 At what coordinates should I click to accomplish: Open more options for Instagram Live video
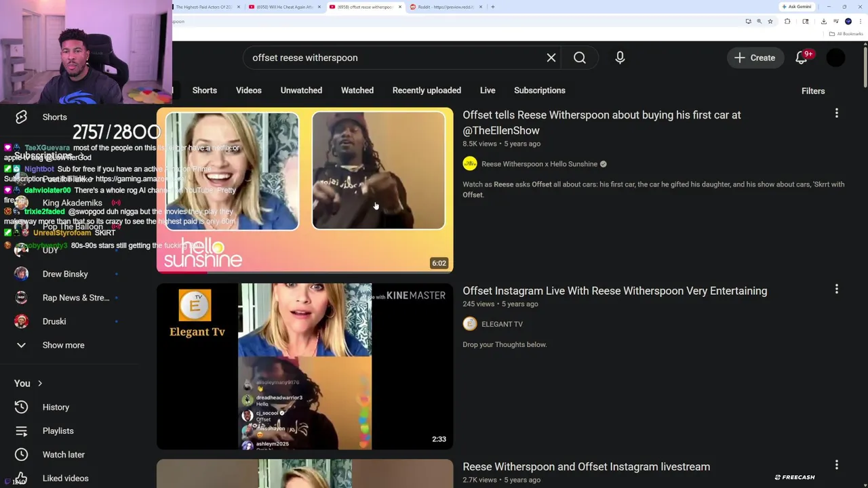point(836,289)
